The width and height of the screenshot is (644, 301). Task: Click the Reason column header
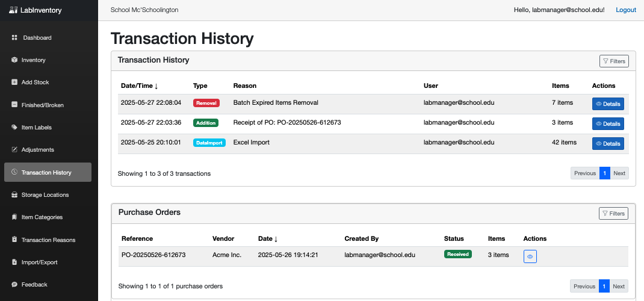tap(245, 86)
